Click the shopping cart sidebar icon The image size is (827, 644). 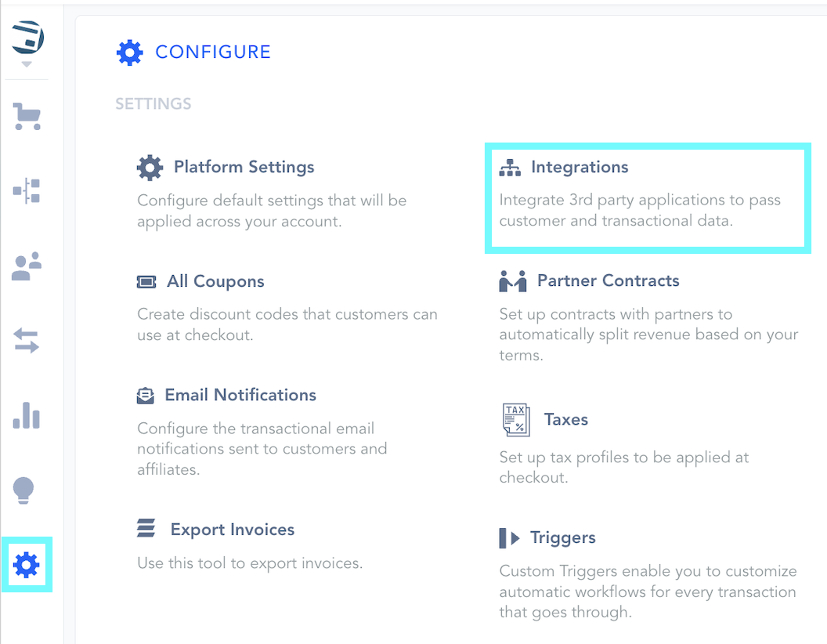(27, 117)
